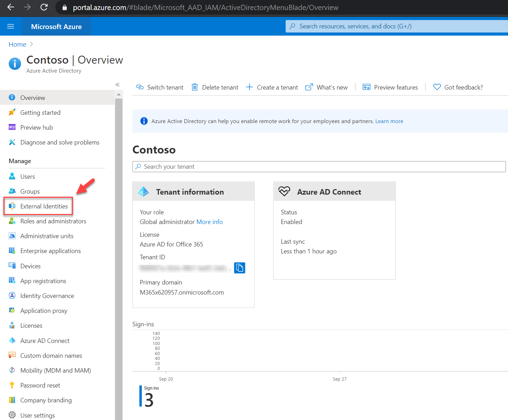Open Overview in the sidebar menu
The height and width of the screenshot is (420, 508).
(x=57, y=97)
